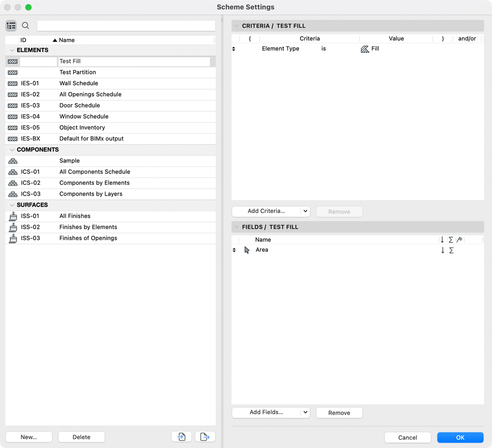This screenshot has height=448, width=492.
Task: Collapse the ELEMENTS group
Action: pos(12,50)
